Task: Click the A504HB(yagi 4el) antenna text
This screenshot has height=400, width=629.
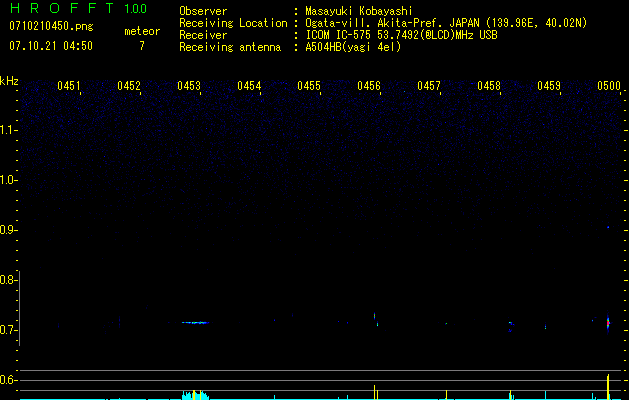Action: (x=353, y=47)
